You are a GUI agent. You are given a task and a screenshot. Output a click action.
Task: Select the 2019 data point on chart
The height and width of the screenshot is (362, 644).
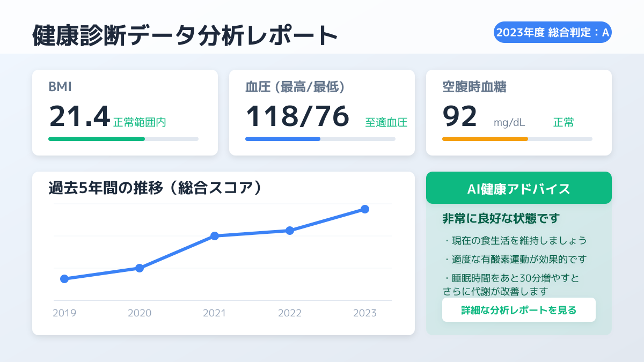tap(64, 278)
